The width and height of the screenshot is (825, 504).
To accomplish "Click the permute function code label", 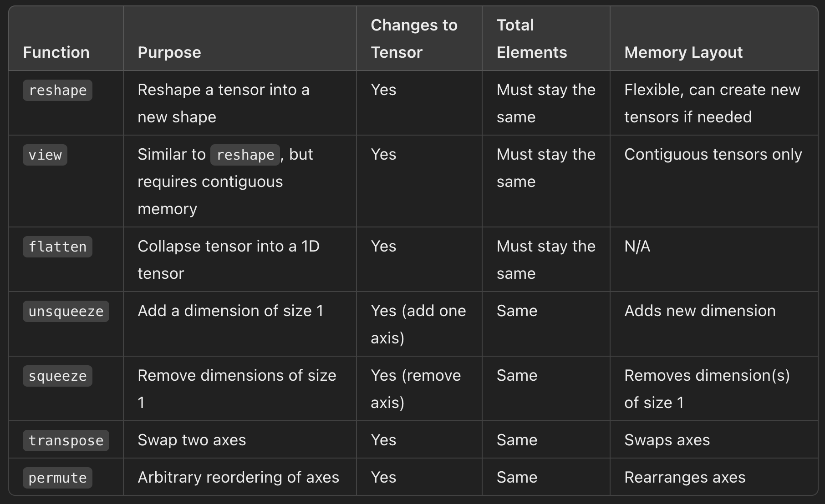I will 57,478.
